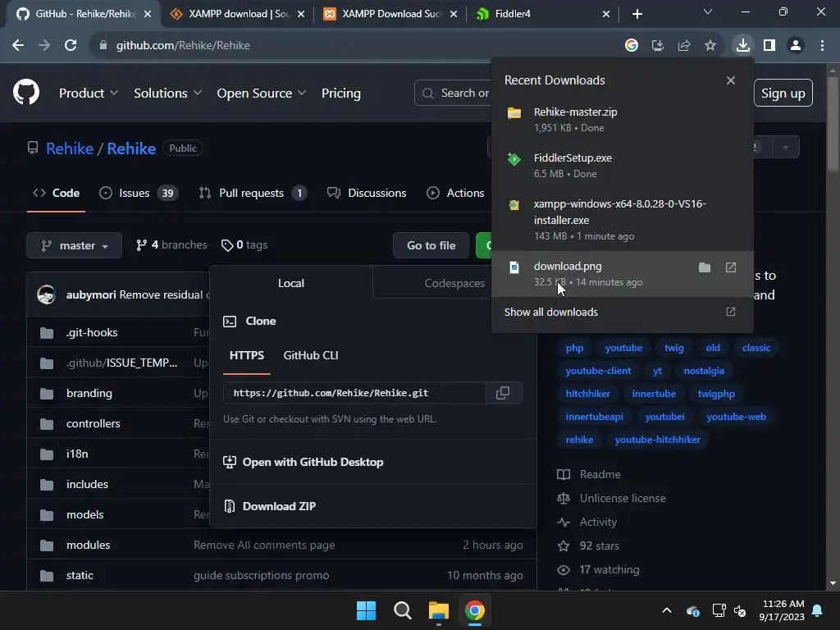Viewport: 840px width, 630px height.
Task: Bookmark this page with star icon
Action: [710, 46]
